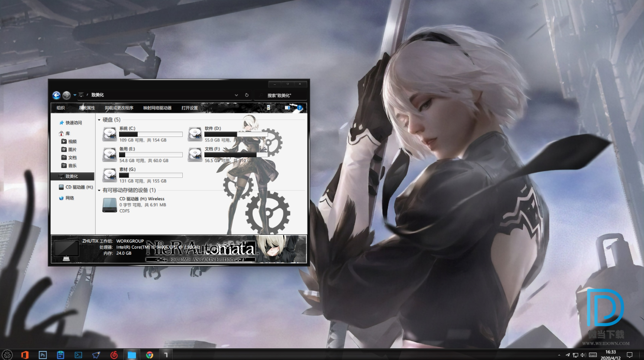Toggle the preview pane icon
Viewport: 644px width, 360px height.
click(287, 107)
